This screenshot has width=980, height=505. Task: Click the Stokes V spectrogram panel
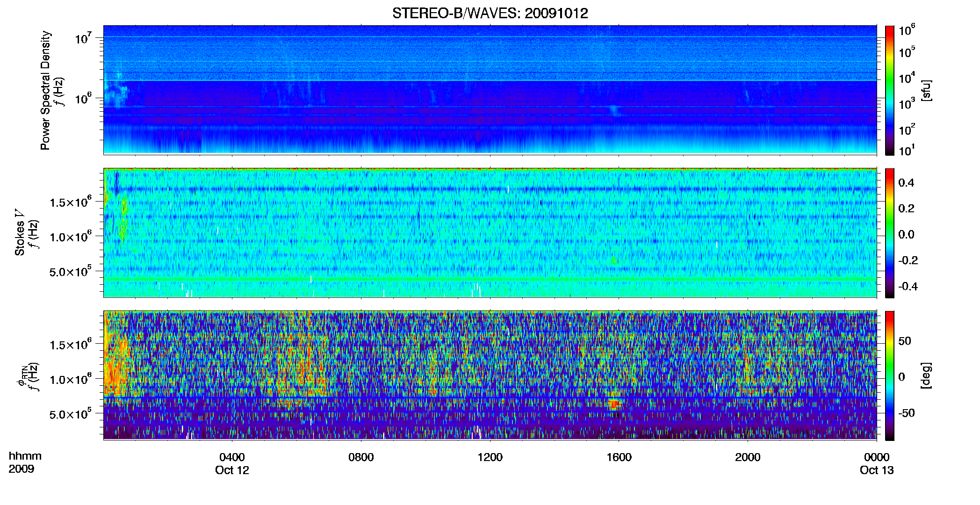pos(490,233)
